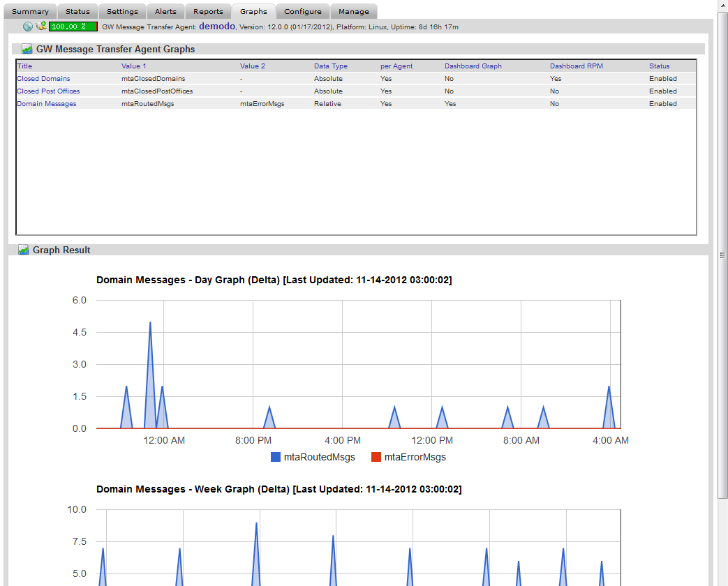Open the Alerts tab
Viewport: 728px width, 586px height.
tap(165, 11)
